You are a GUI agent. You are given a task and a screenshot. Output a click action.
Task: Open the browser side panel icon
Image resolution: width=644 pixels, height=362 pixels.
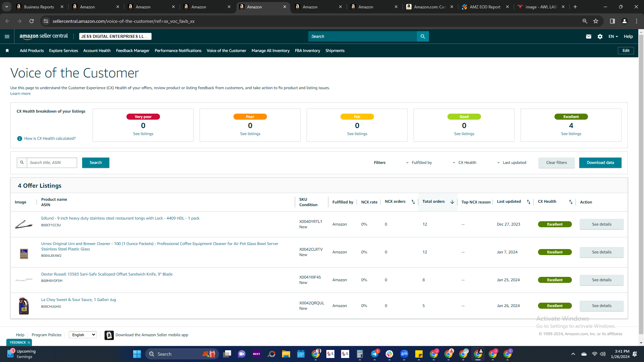tap(612, 21)
